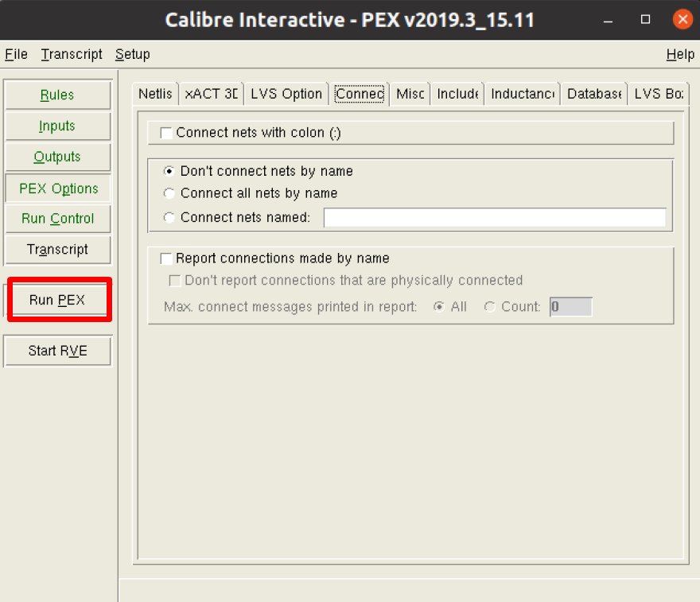Screen dimensions: 700x602
Task: Select the All messages radio button
Action: [439, 307]
